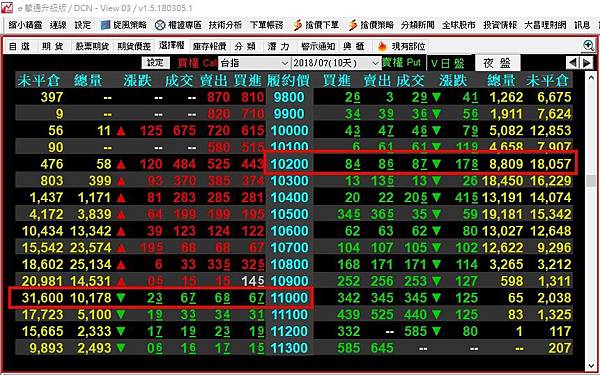Image resolution: width=600 pixels, height=375 pixels.
Task: Click the scrollbar down arrow
Action: coord(590,365)
